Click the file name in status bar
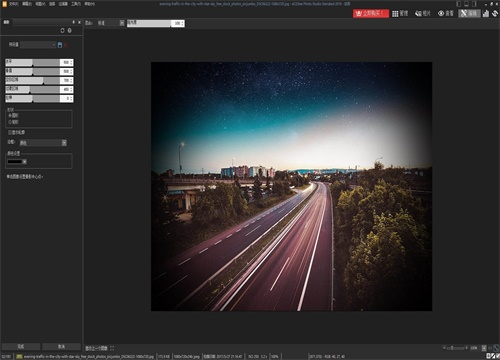 [x=88, y=356]
